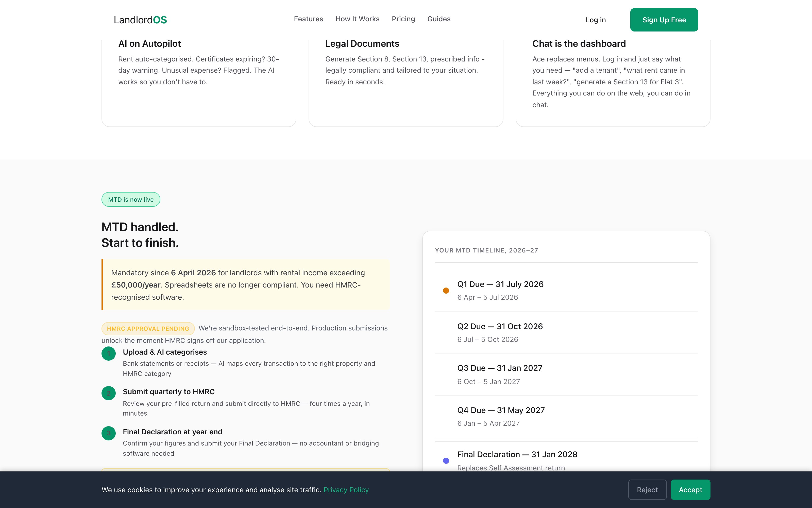Click the Upload & AI categorises step title

165,352
